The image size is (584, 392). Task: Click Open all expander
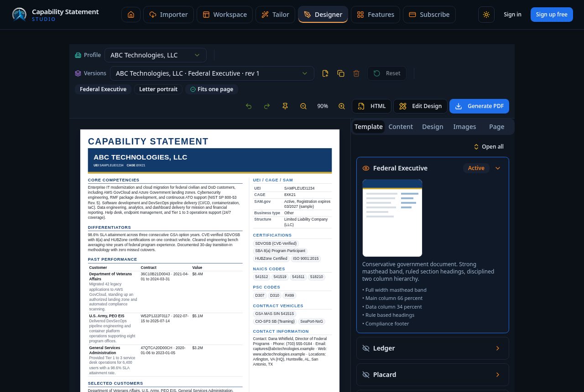[x=489, y=147]
